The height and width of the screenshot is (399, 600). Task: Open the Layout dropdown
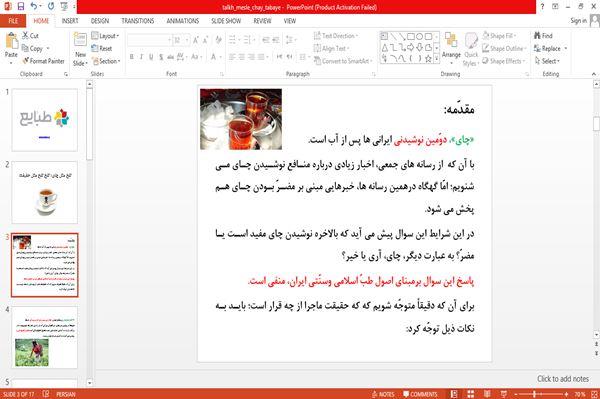[x=105, y=36]
